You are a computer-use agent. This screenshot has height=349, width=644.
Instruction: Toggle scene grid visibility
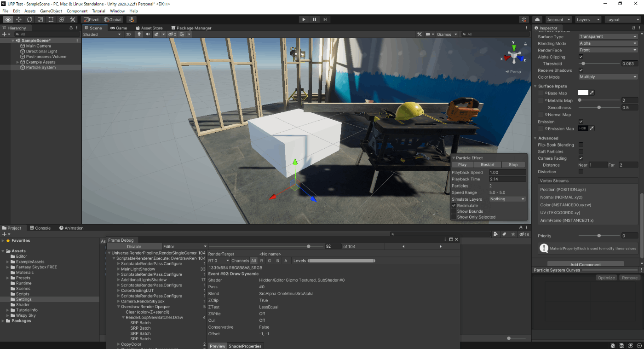[x=182, y=35]
